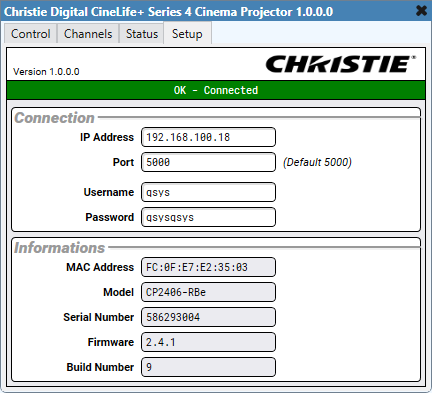This screenshot has width=432, height=393.
Task: Click the IP Address label
Action: coord(107,137)
